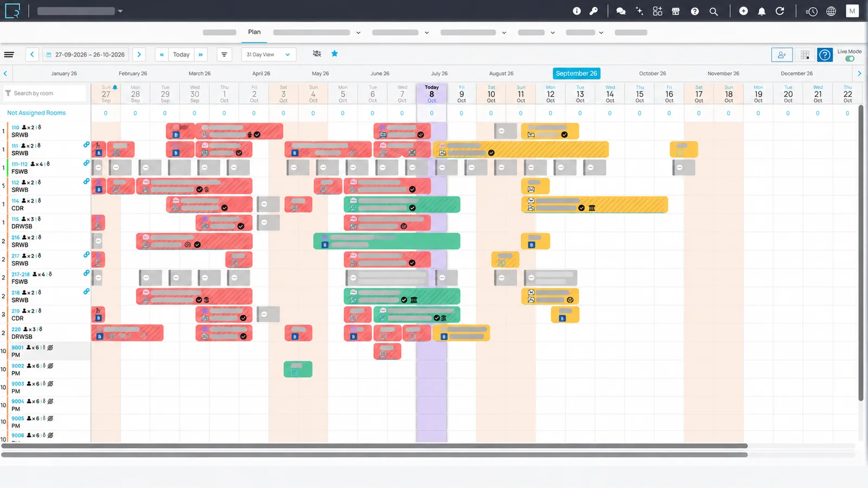Open the globe language icon

pos(831,11)
